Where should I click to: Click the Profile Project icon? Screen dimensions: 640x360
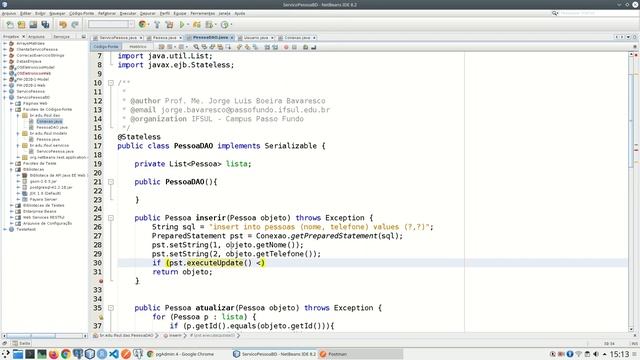209,25
